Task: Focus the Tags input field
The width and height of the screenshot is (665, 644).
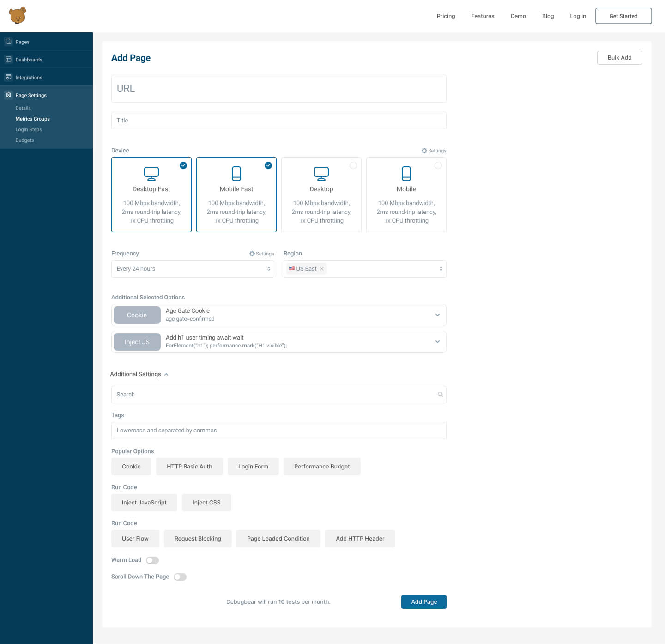Action: (279, 431)
